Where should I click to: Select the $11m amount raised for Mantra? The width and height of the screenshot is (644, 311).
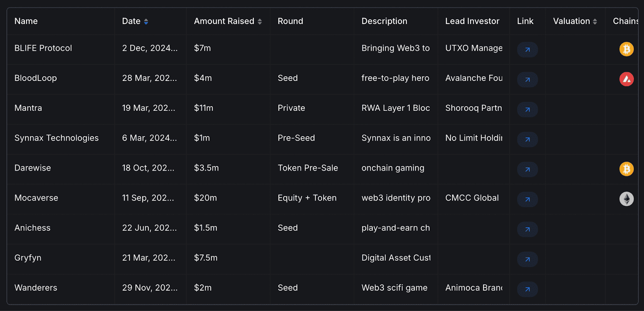(204, 108)
